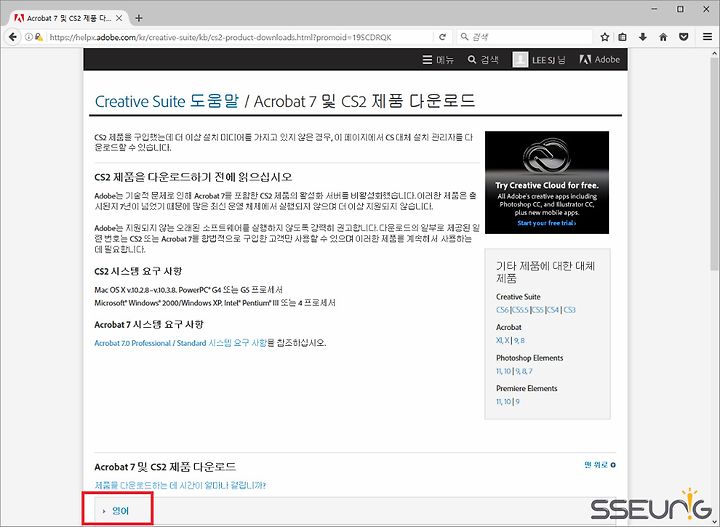Select the Acrobat 7 및 CS2 browser tab
Viewport: 720px width, 527px height.
tap(69, 18)
